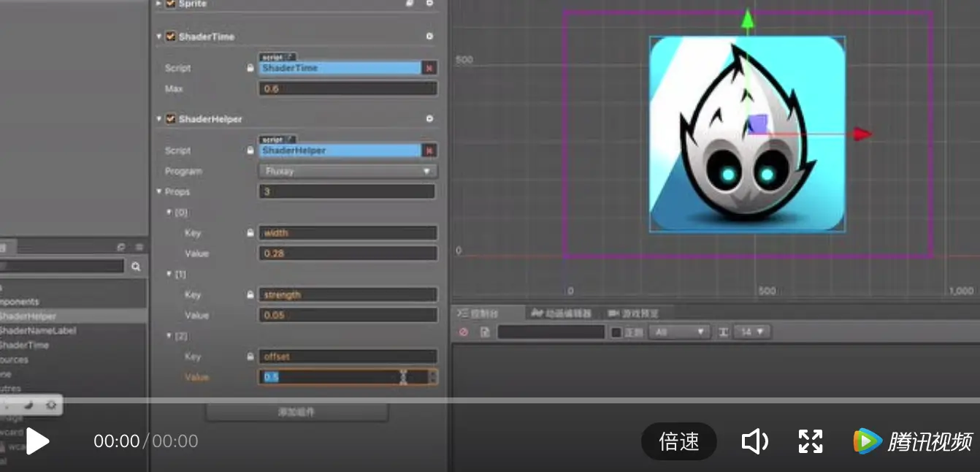This screenshot has width=980, height=472.
Task: Collapse the ShaderHelper component section
Action: (x=159, y=118)
